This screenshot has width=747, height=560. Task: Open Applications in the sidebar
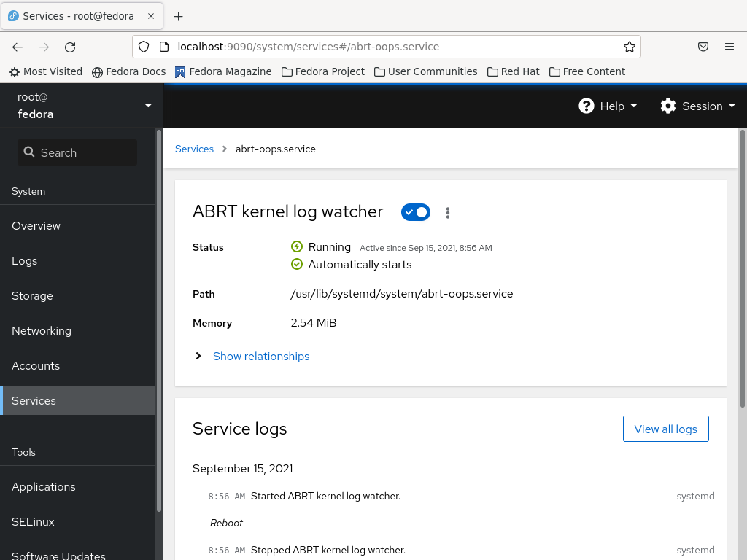pyautogui.click(x=77, y=486)
